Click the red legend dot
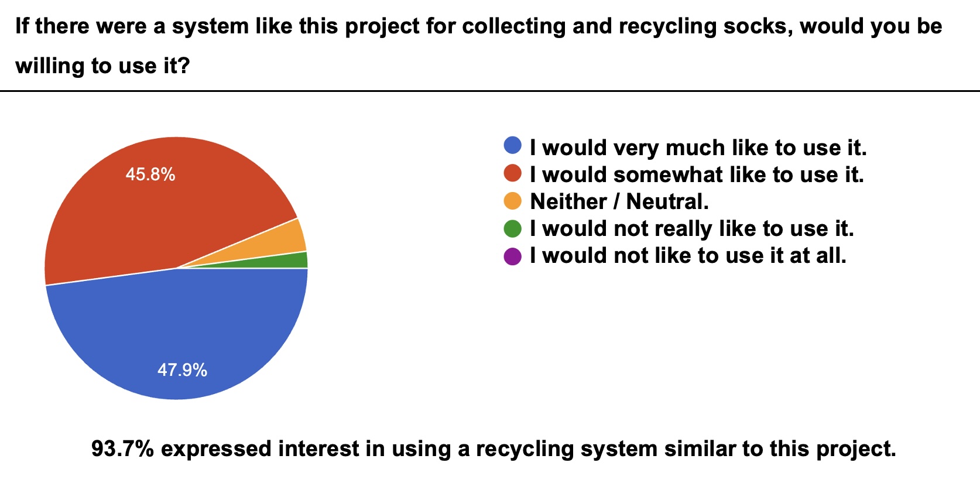 [x=512, y=173]
